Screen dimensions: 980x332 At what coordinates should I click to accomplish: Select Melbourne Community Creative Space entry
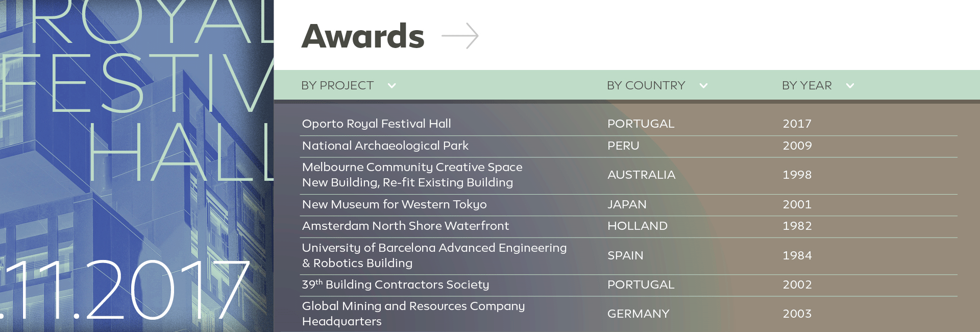412,175
